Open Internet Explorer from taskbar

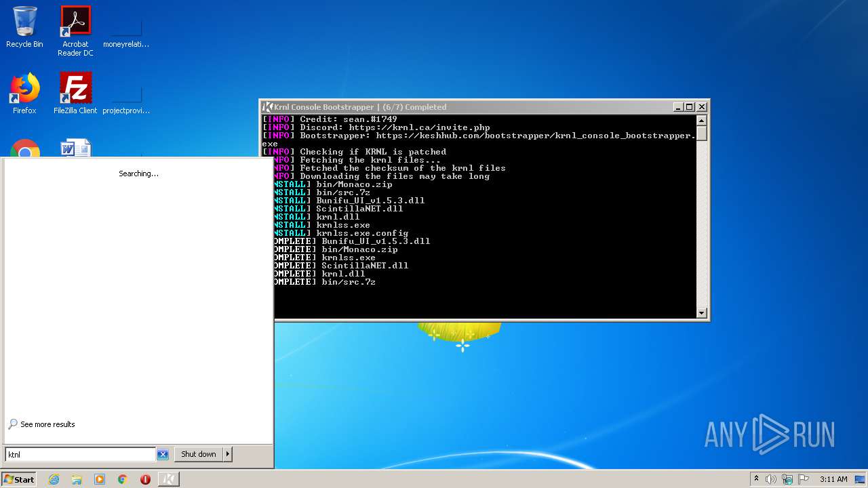54,479
